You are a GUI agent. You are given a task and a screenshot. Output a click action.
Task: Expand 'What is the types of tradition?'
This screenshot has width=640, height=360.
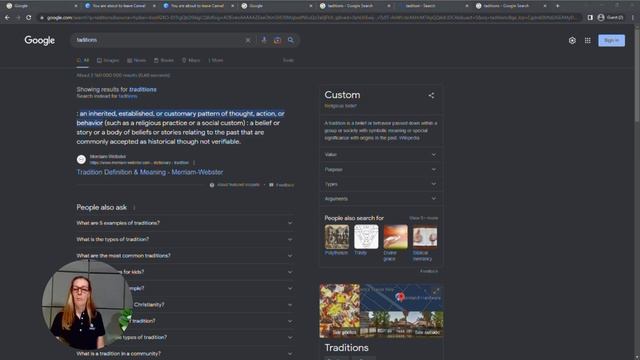185,239
